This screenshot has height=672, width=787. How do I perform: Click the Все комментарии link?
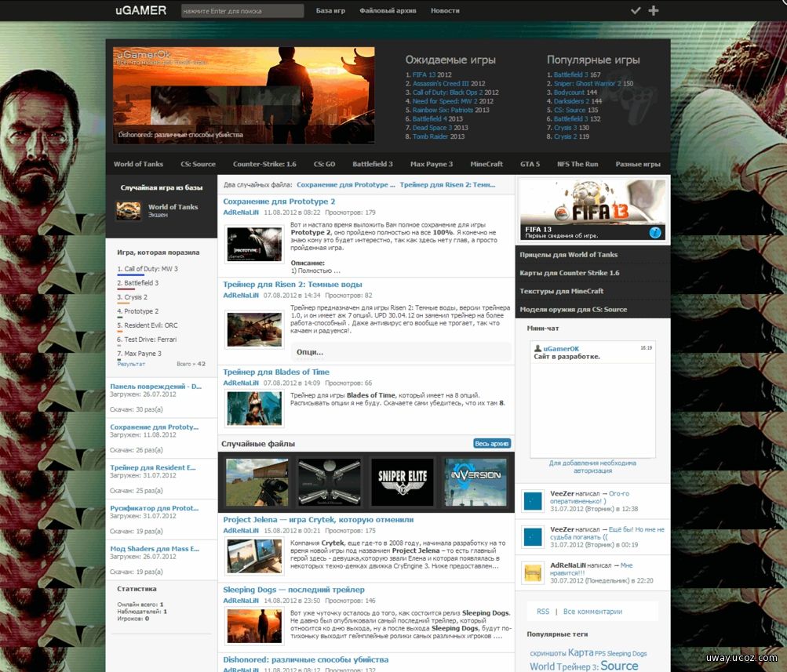pyautogui.click(x=592, y=612)
